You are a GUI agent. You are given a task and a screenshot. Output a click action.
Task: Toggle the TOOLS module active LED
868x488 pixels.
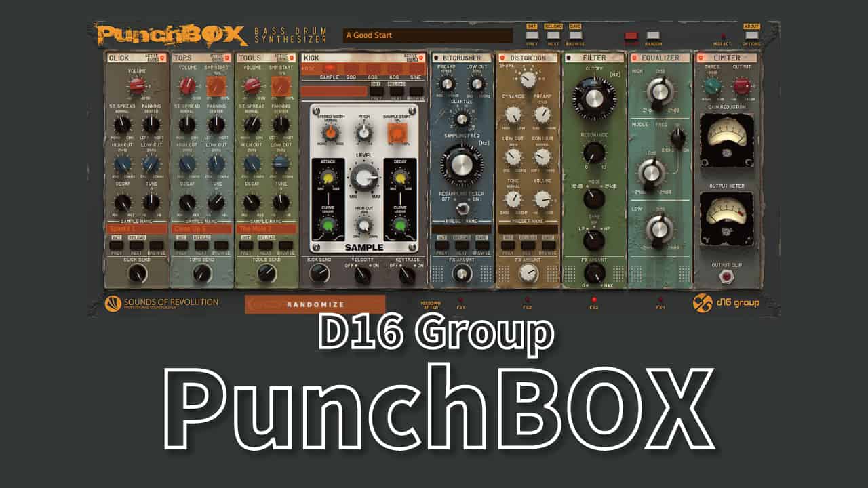click(x=293, y=58)
